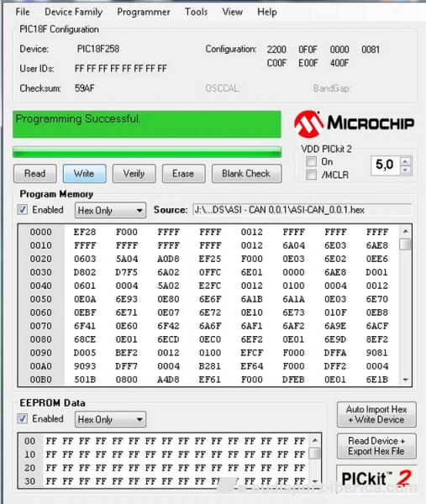Viewport: 426px width, 504px height.
Task: Open EEPROM Data Hex Only dropdown
Action: [x=110, y=419]
